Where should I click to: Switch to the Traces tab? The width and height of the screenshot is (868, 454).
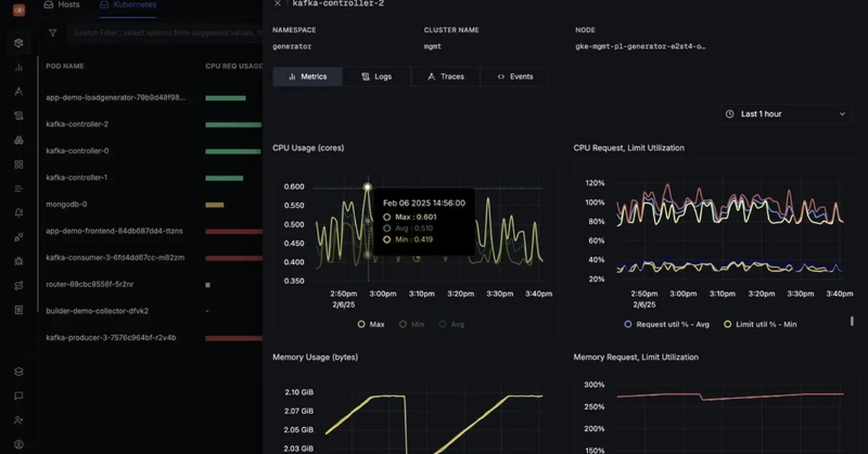pos(445,76)
